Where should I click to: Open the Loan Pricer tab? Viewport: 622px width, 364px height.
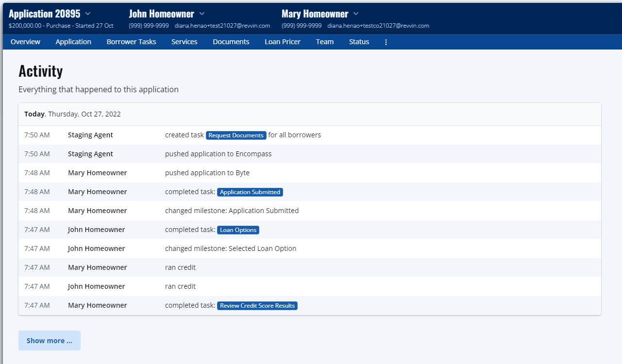(282, 42)
